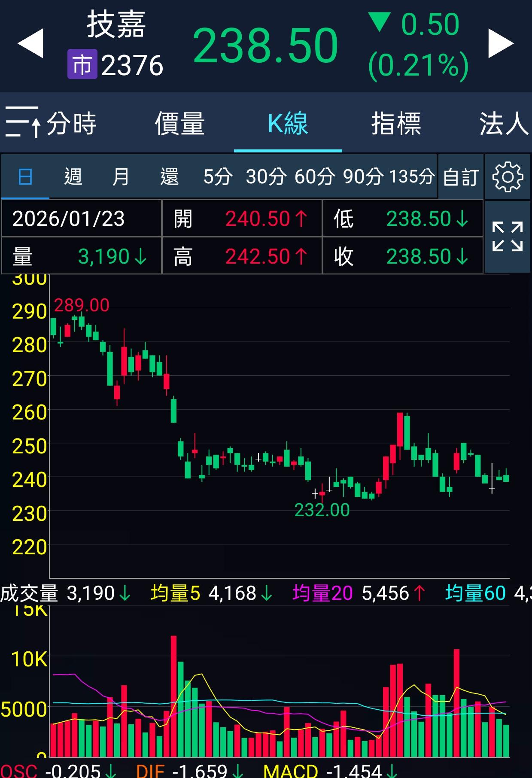Tap current price 238.50 in header
Viewport: 532px width, 778px height.
point(265,46)
